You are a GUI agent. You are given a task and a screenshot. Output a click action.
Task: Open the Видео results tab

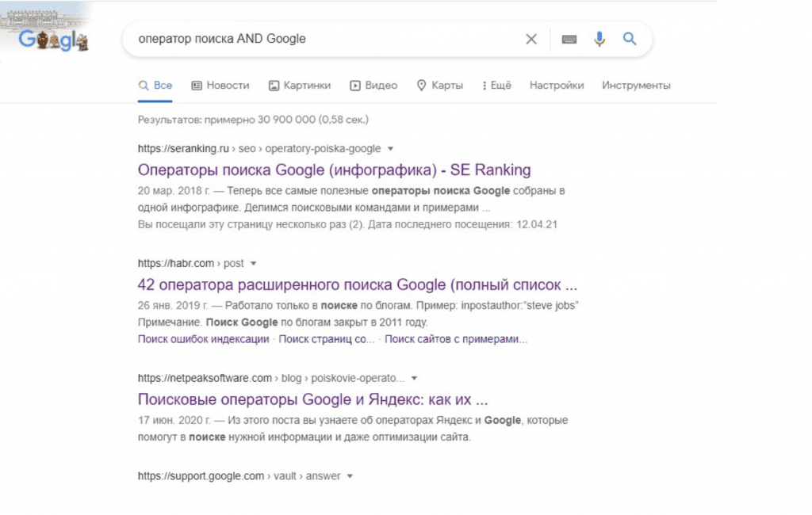coord(373,86)
